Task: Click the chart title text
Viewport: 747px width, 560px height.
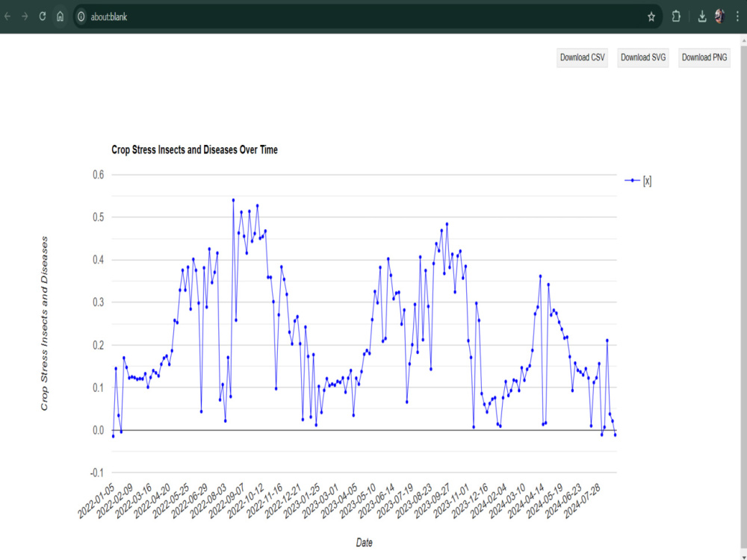Action: [194, 149]
